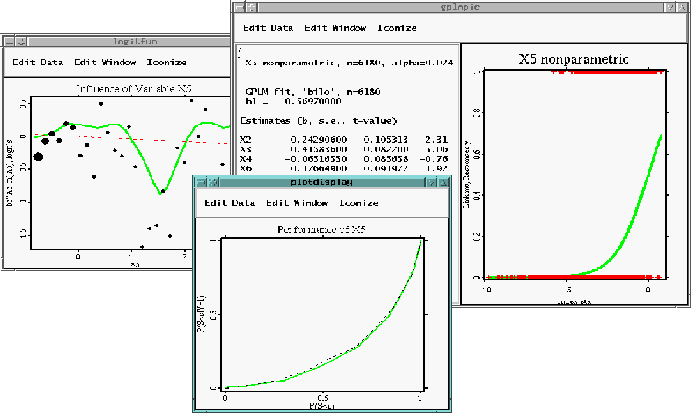Click the 'X5 nonparametric' plot title

click(x=573, y=59)
